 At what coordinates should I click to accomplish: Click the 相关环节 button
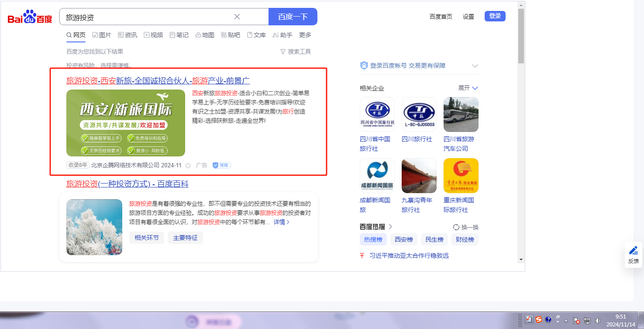click(x=147, y=238)
